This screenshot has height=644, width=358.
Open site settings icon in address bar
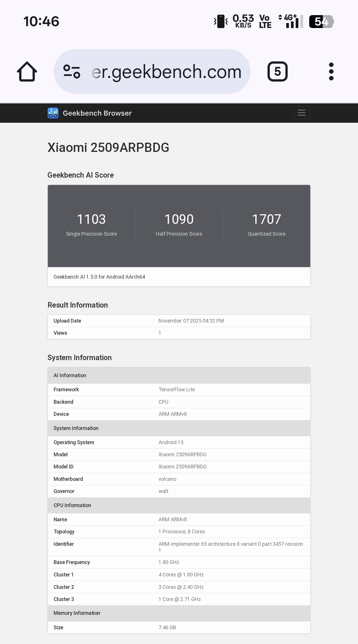[72, 72]
